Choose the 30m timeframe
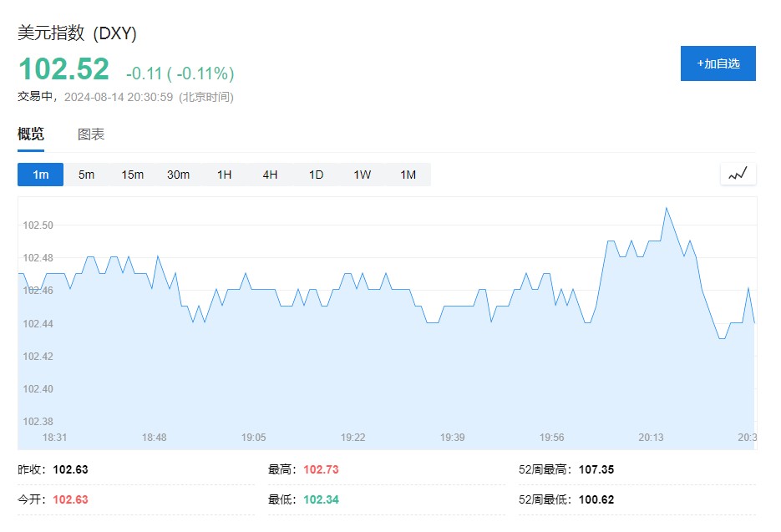The image size is (781, 532). click(x=178, y=175)
